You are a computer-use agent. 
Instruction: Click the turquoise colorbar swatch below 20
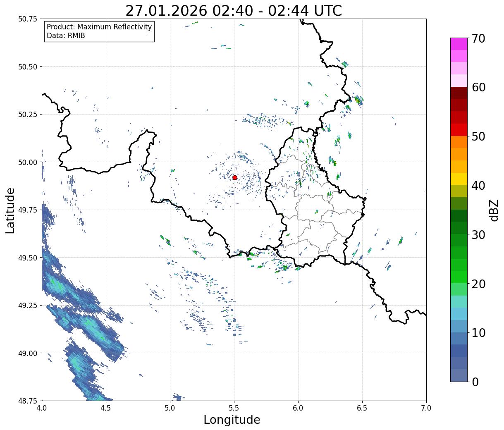coord(459,301)
